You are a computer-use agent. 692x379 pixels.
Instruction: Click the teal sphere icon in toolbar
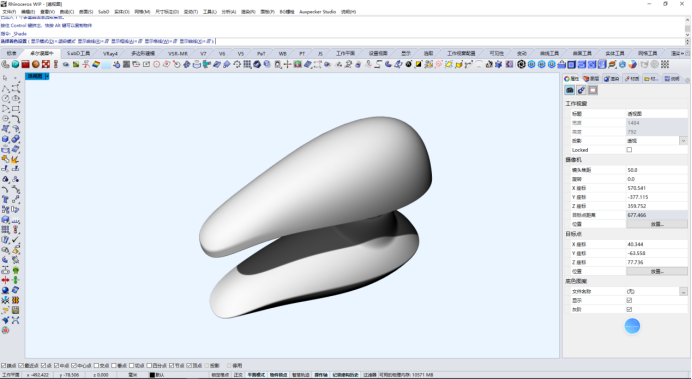click(15, 64)
